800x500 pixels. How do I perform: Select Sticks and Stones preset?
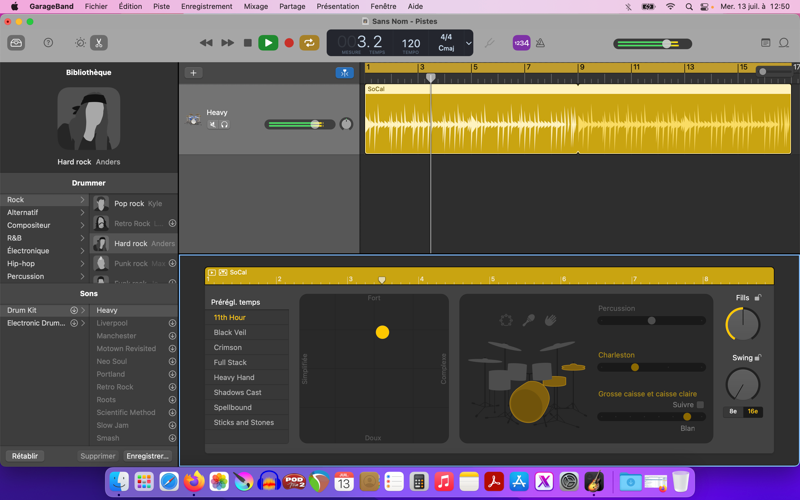click(247, 422)
